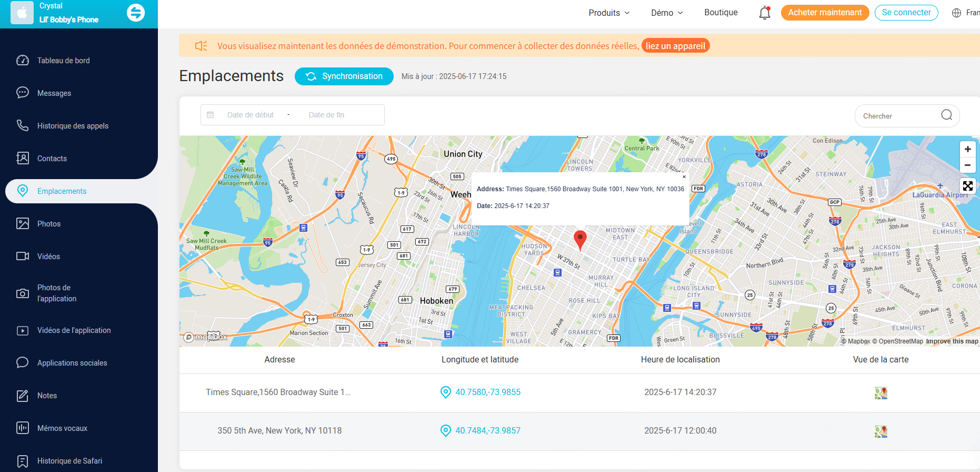Click the notification bell icon
The width and height of the screenshot is (980, 472).
(x=765, y=13)
